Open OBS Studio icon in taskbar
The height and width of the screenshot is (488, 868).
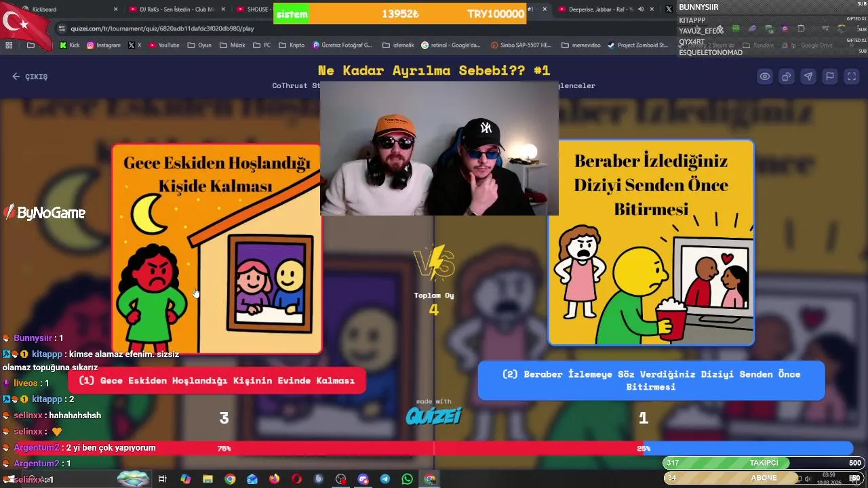click(340, 479)
